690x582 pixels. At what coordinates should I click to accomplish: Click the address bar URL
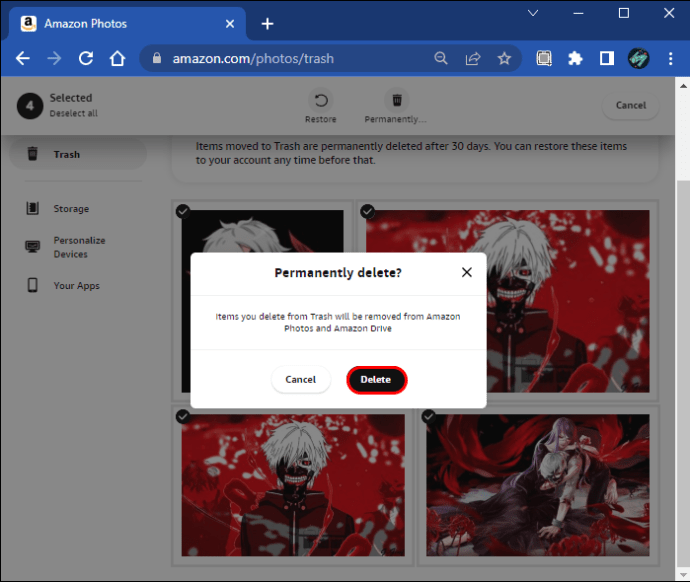click(253, 59)
